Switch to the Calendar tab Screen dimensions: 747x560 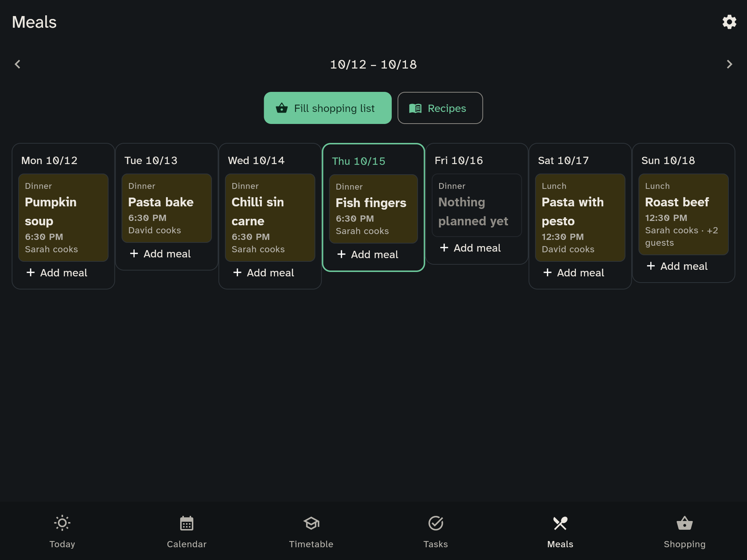click(186, 532)
